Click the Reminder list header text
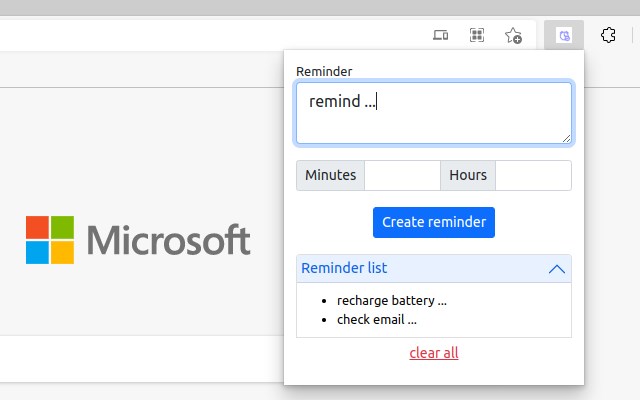This screenshot has width=640, height=400. pyautogui.click(x=344, y=268)
